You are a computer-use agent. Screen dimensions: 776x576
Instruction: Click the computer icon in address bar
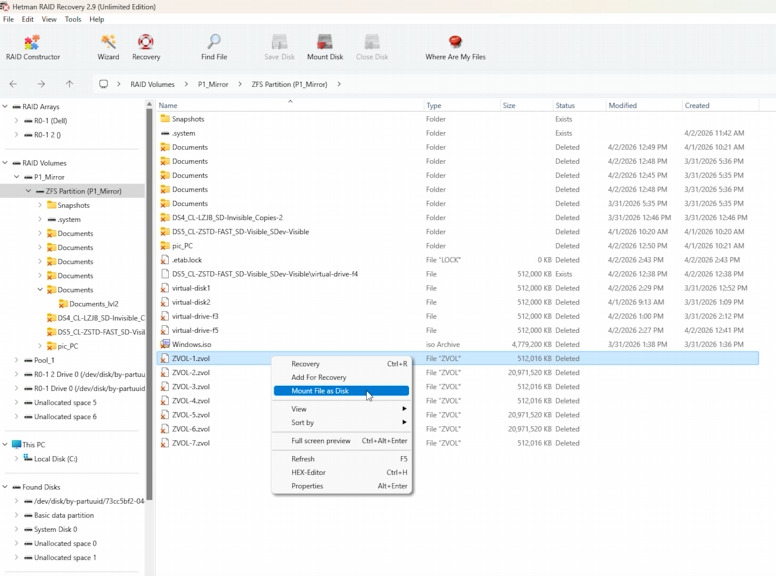coord(103,84)
